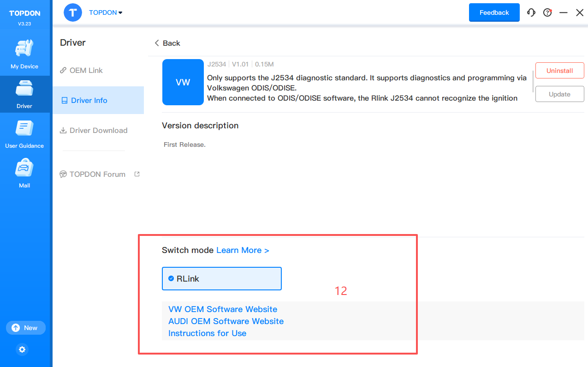Click the TOPDON round logo avatar

(x=73, y=12)
